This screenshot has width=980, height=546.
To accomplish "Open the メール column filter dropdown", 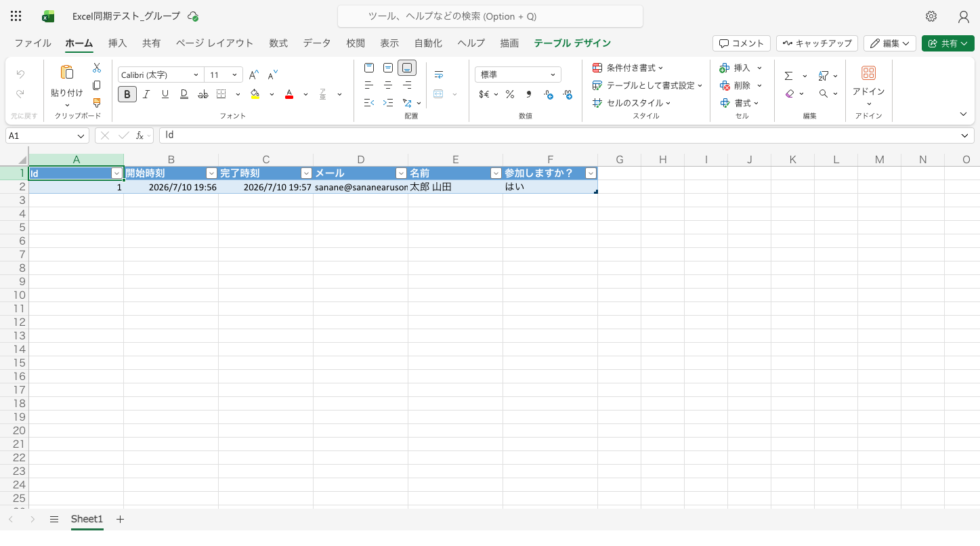I will 401,173.
